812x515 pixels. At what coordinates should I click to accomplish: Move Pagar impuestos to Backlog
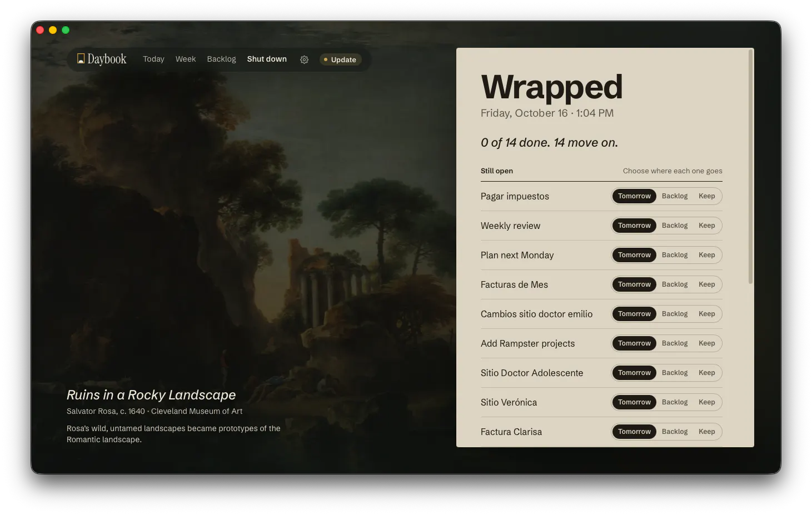675,196
